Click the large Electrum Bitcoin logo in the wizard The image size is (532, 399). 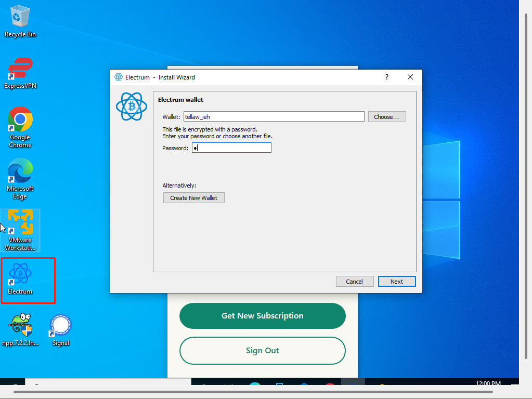(x=132, y=107)
